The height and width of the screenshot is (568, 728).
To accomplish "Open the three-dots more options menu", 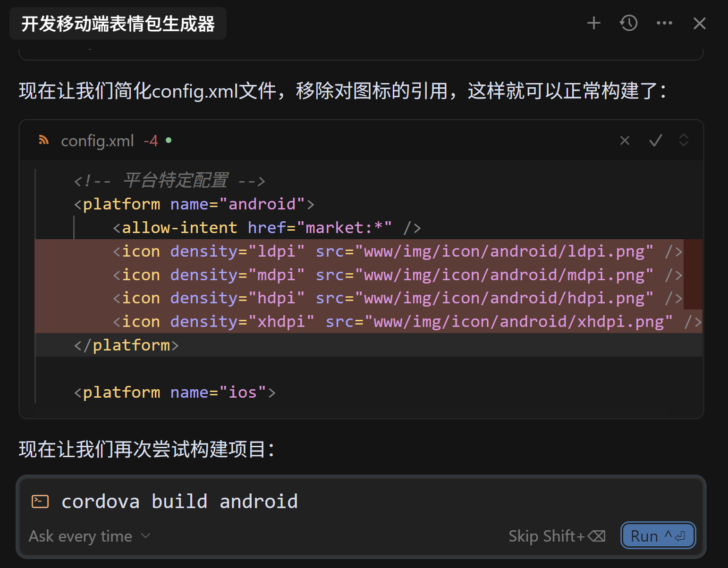I will point(664,23).
